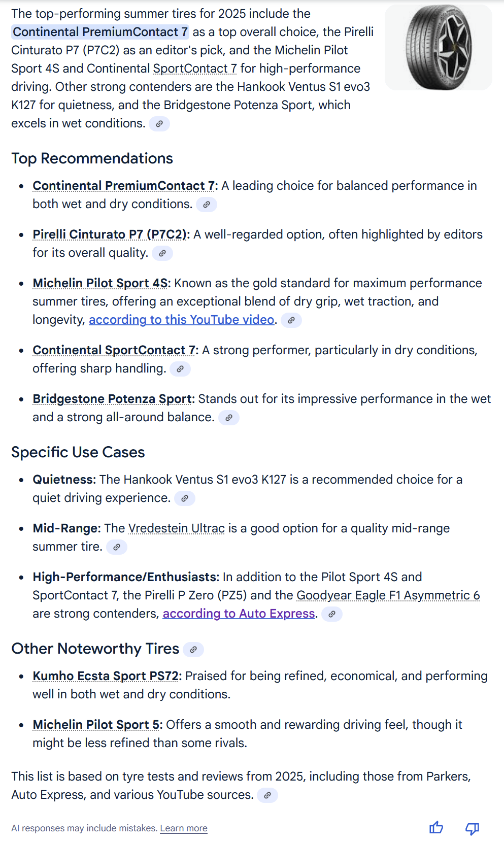Open source link icon after intro paragraph
Viewport: 504px width, 844px height.
pos(159,124)
